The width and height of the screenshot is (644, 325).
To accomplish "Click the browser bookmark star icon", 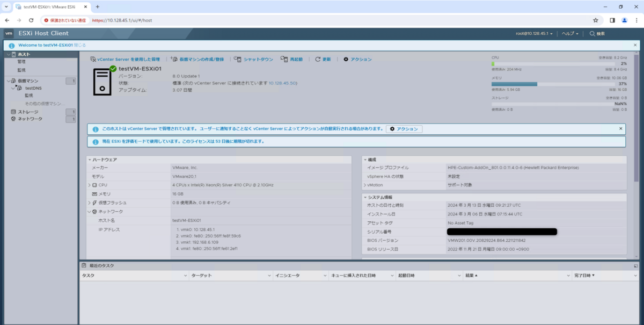I will (595, 20).
